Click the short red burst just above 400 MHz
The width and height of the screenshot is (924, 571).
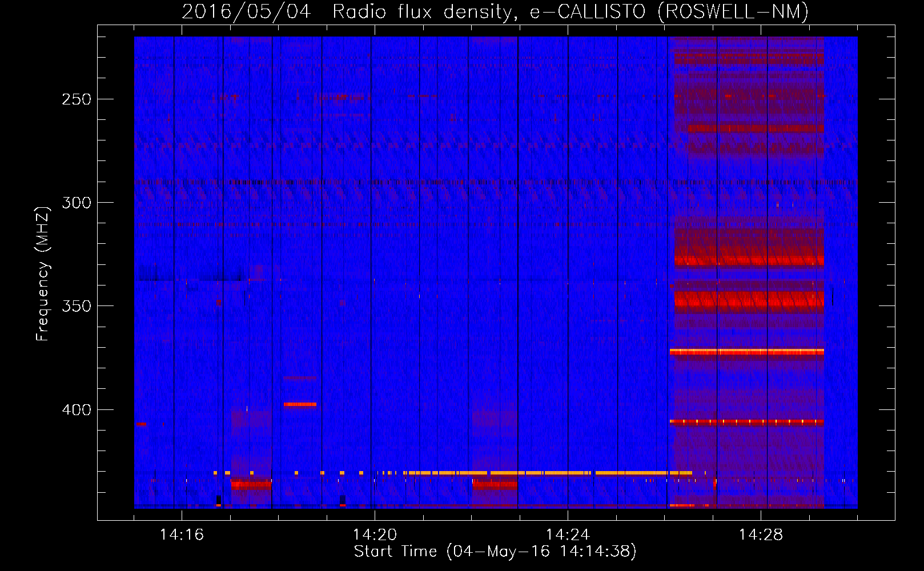click(300, 404)
